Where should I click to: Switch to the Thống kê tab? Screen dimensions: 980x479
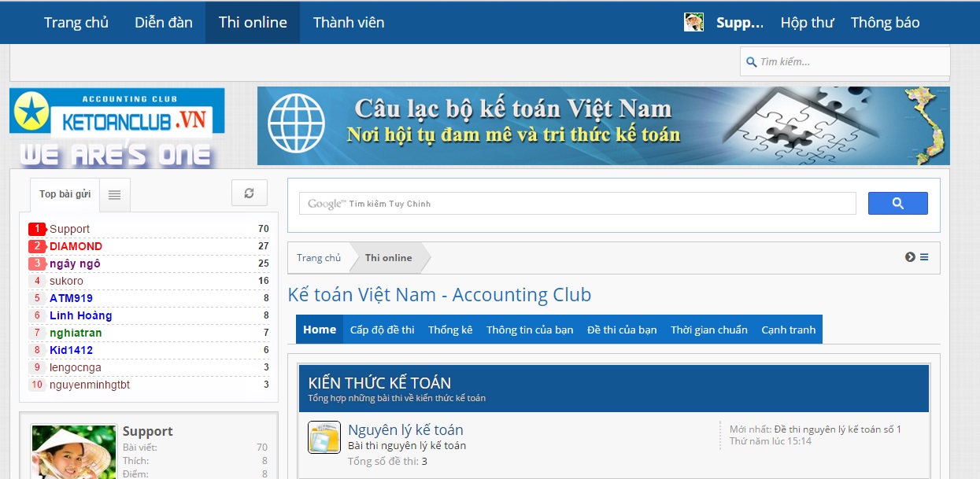pos(450,330)
